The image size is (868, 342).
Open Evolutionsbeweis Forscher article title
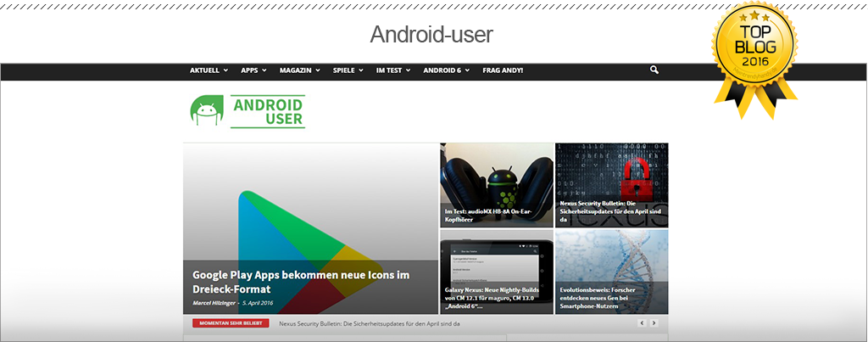(598, 298)
